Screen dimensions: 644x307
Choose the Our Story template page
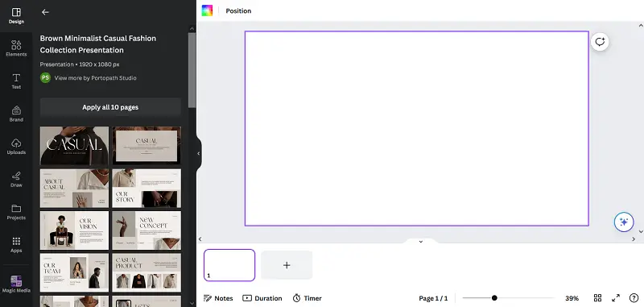pos(147,189)
